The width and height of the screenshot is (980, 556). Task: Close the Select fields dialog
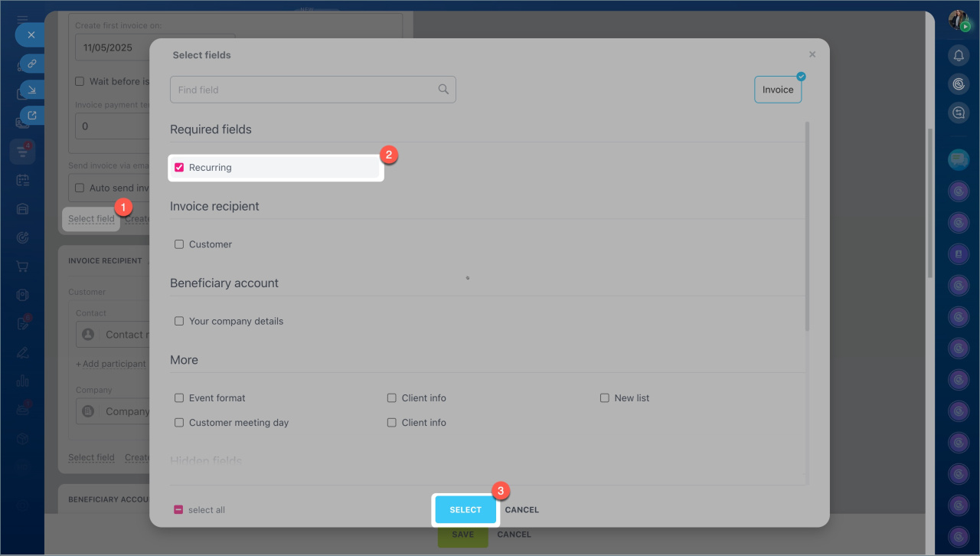coord(812,54)
